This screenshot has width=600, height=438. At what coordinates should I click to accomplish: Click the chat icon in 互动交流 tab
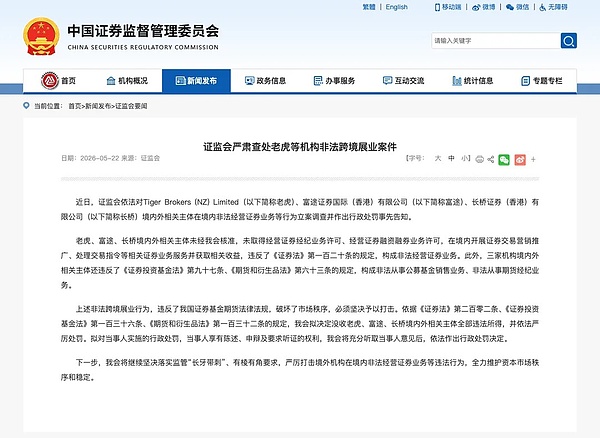[388, 81]
